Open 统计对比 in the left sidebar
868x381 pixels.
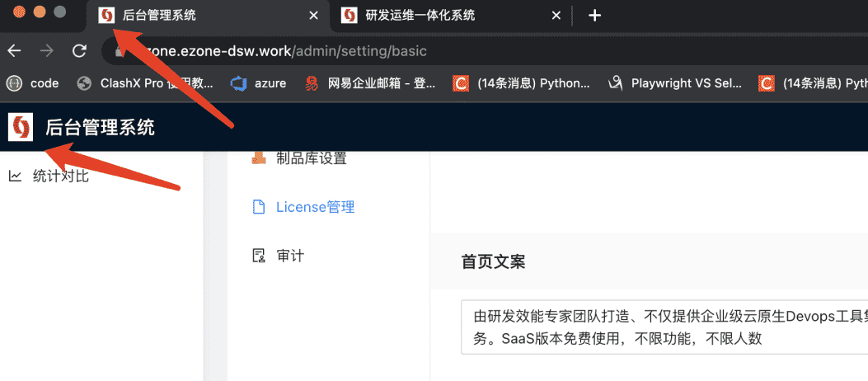pyautogui.click(x=60, y=176)
